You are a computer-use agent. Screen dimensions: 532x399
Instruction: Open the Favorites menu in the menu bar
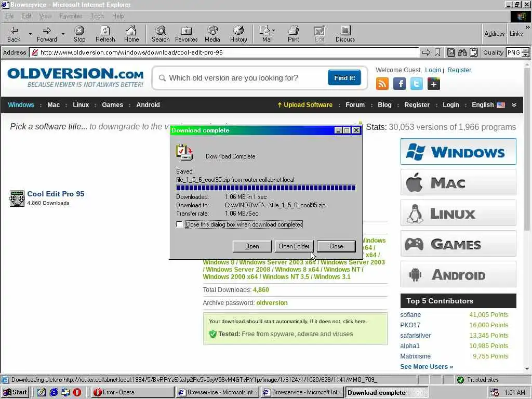click(71, 16)
